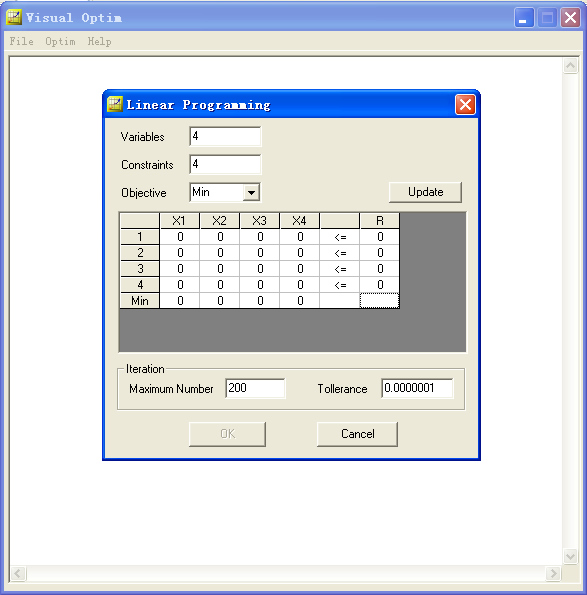The width and height of the screenshot is (587, 595).
Task: Close the Linear Programming dialog
Action: click(x=465, y=105)
